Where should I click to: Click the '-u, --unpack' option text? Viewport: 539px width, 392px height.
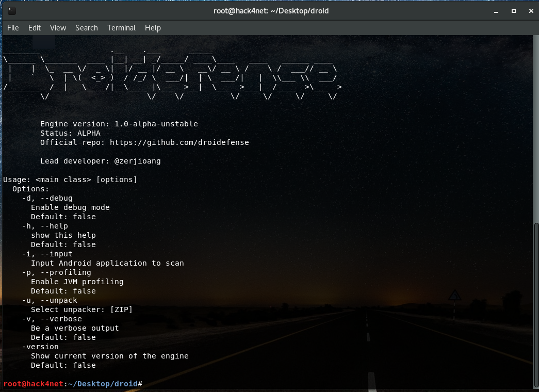click(x=50, y=300)
